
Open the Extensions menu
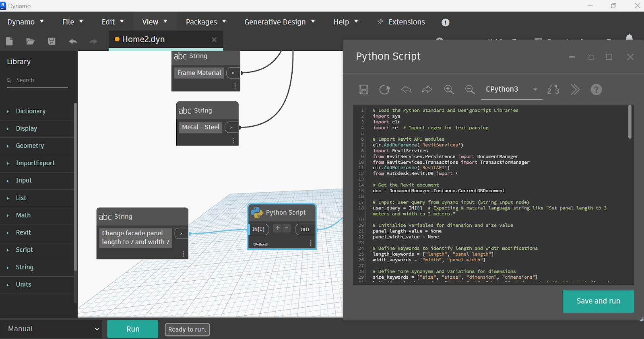pyautogui.click(x=401, y=22)
